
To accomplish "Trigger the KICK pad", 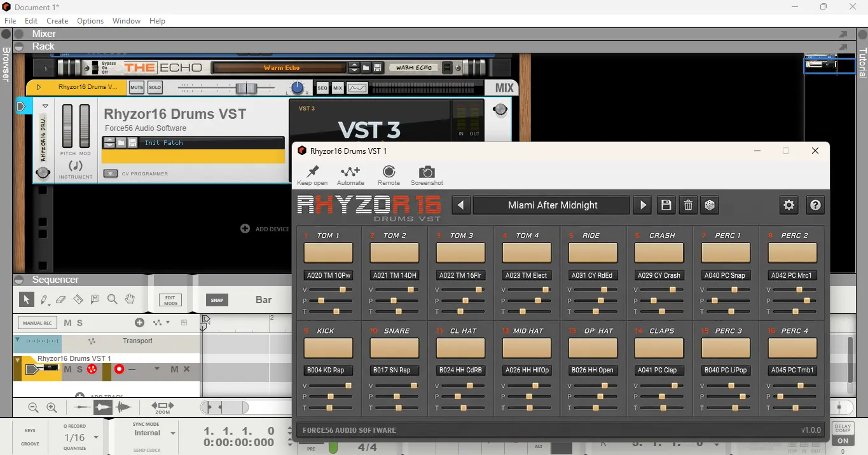I will tap(328, 348).
